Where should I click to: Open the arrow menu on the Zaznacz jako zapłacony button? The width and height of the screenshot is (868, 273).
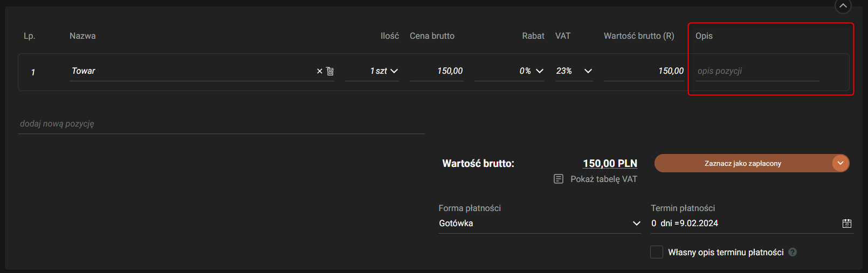tap(840, 163)
